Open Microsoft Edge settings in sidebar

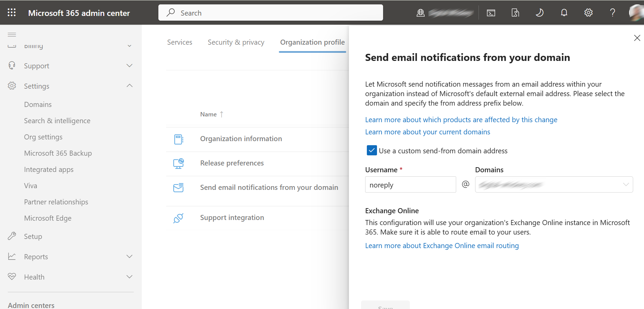pyautogui.click(x=48, y=218)
